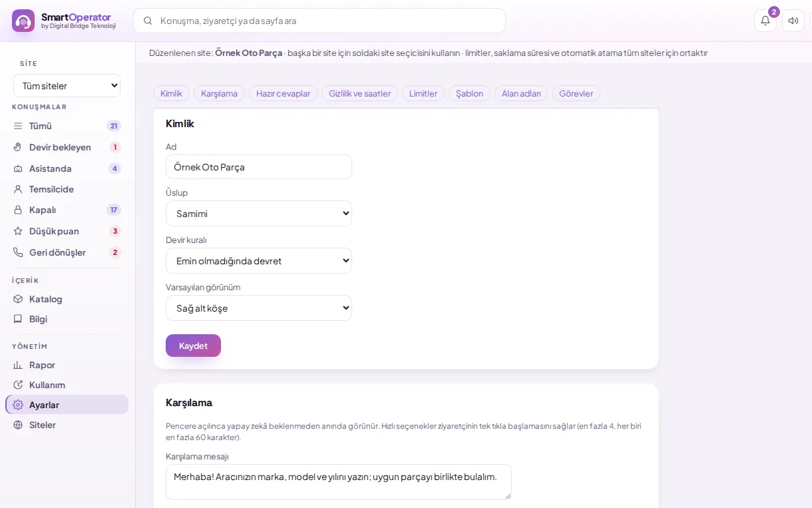
Task: Click the box icon beside Katalog
Action: (18, 299)
